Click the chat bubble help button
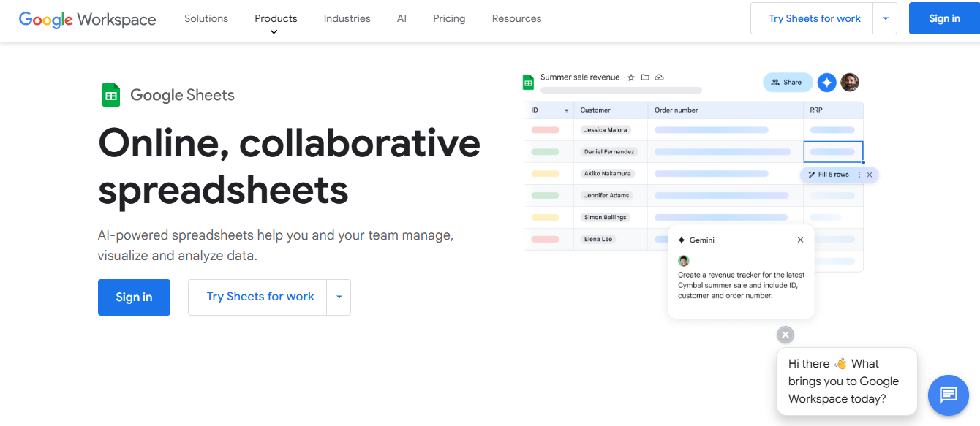980x426 pixels. click(948, 395)
